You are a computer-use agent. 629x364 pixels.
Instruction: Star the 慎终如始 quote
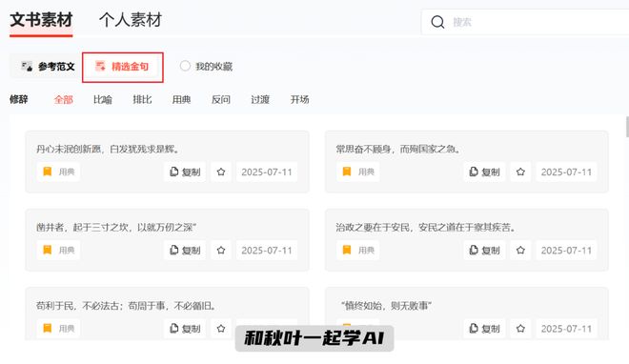pos(520,329)
